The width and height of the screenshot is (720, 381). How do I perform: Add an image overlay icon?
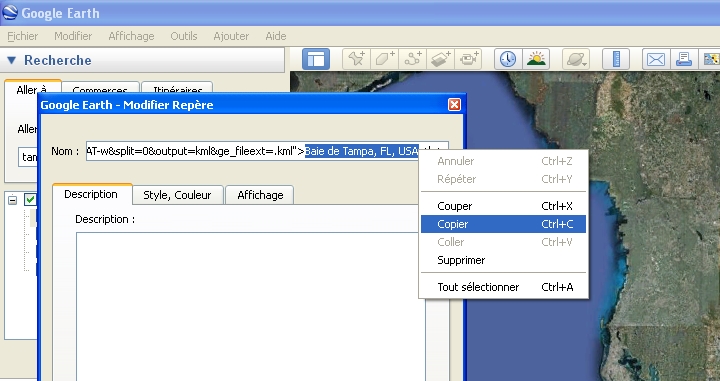coord(440,59)
